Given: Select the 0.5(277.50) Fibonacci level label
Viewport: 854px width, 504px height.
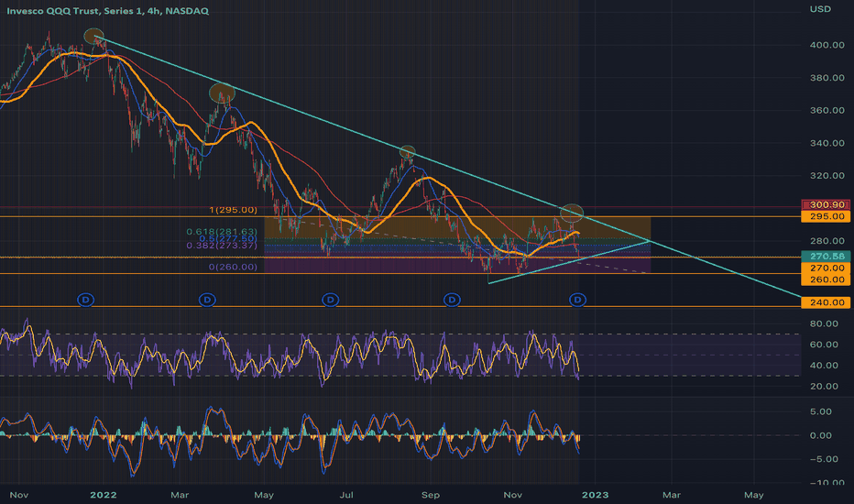Looking at the screenshot, I should point(228,238).
